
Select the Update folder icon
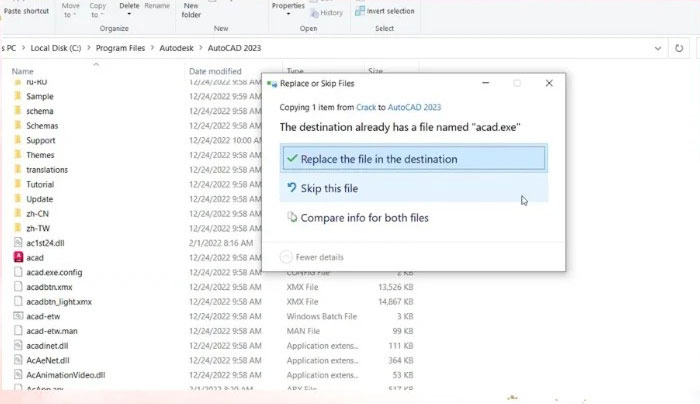click(18, 199)
